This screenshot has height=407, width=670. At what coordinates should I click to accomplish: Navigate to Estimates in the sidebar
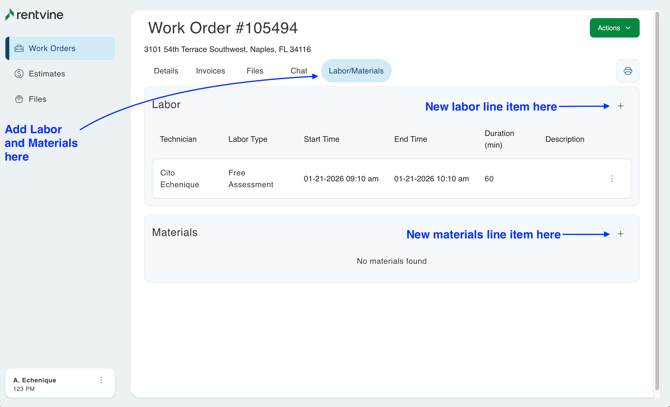click(x=47, y=74)
